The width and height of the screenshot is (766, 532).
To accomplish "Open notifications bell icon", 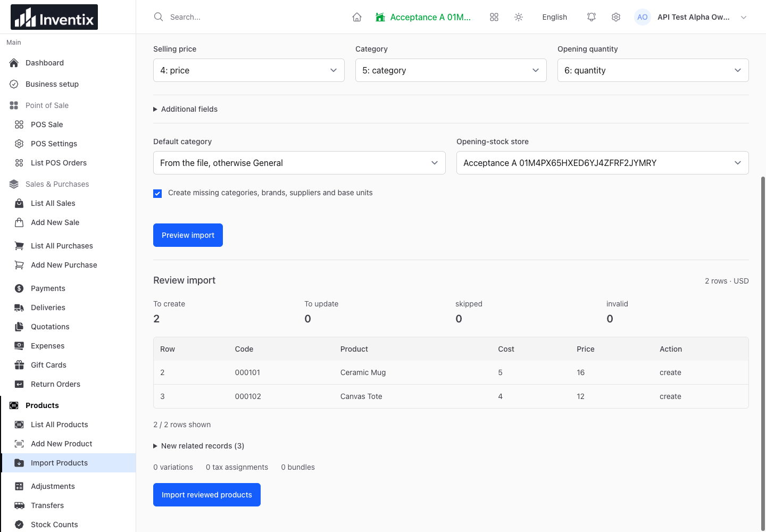I will click(592, 17).
